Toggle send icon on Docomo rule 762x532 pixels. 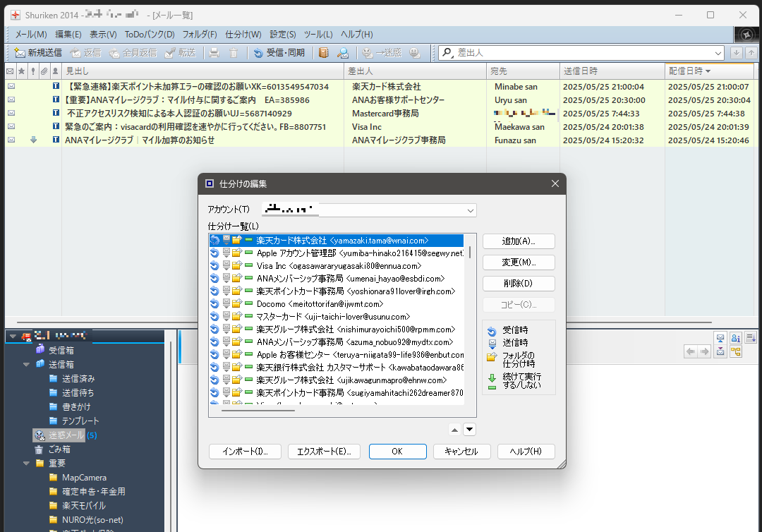pyautogui.click(x=226, y=303)
